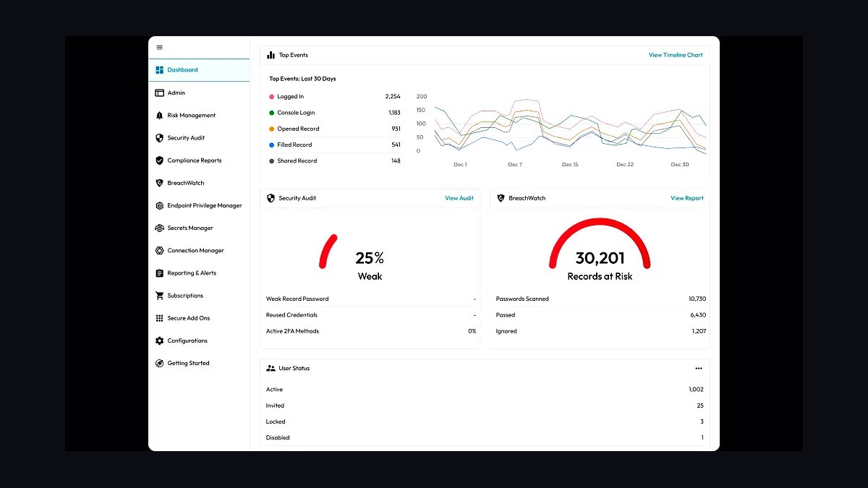Click the View Audit link

[459, 198]
